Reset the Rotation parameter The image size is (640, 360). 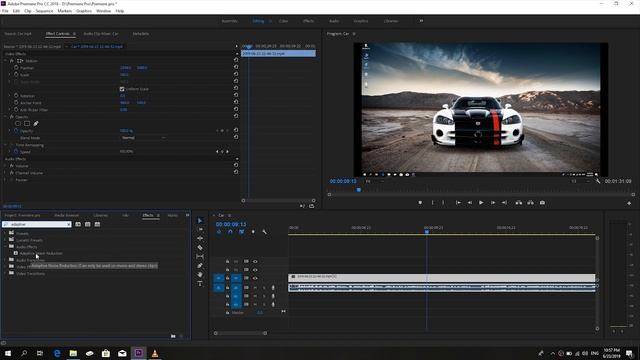(236, 95)
